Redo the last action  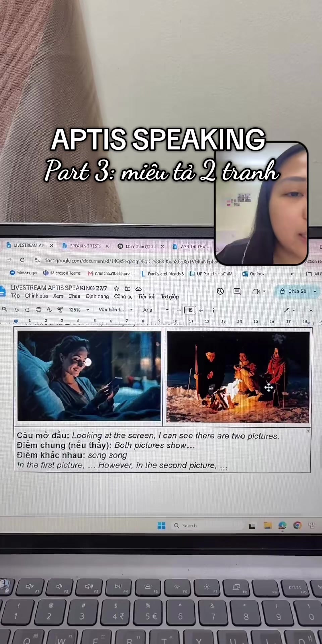click(x=27, y=310)
